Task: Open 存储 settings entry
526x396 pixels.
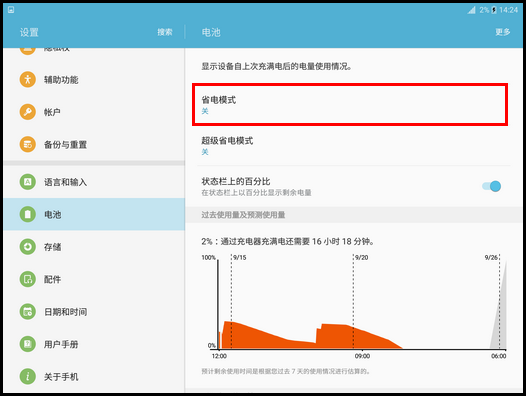Action: (x=94, y=247)
